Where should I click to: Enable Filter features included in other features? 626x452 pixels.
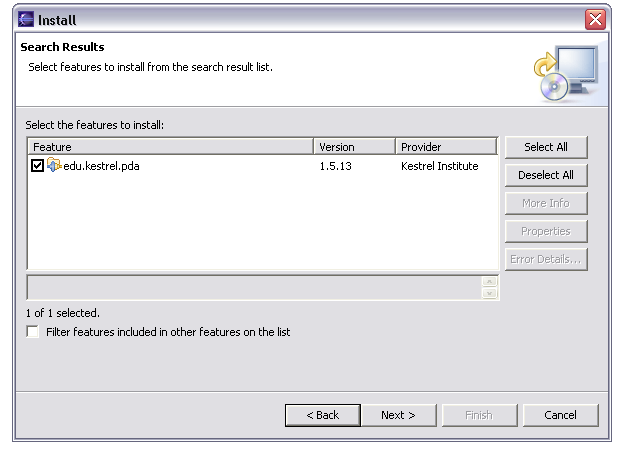[34, 332]
